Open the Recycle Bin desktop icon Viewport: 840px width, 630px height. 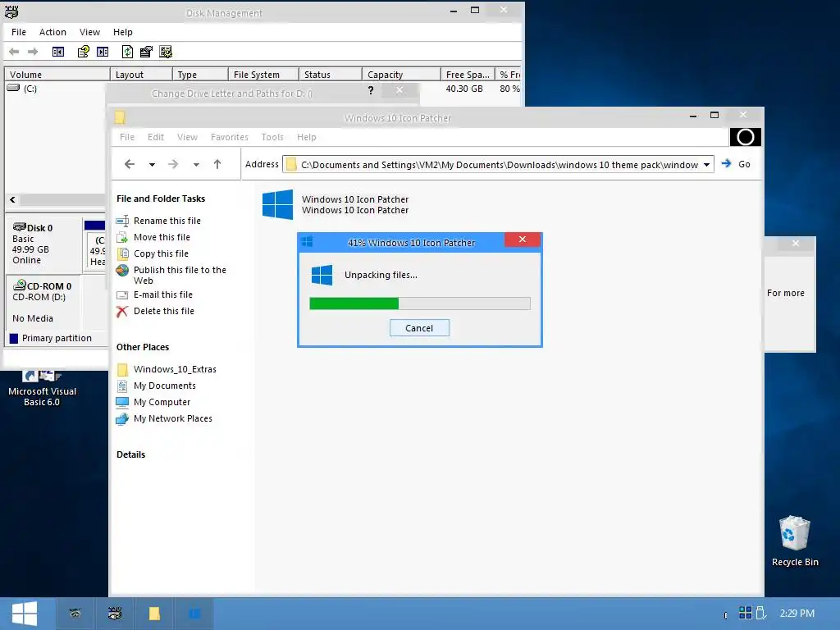point(795,541)
